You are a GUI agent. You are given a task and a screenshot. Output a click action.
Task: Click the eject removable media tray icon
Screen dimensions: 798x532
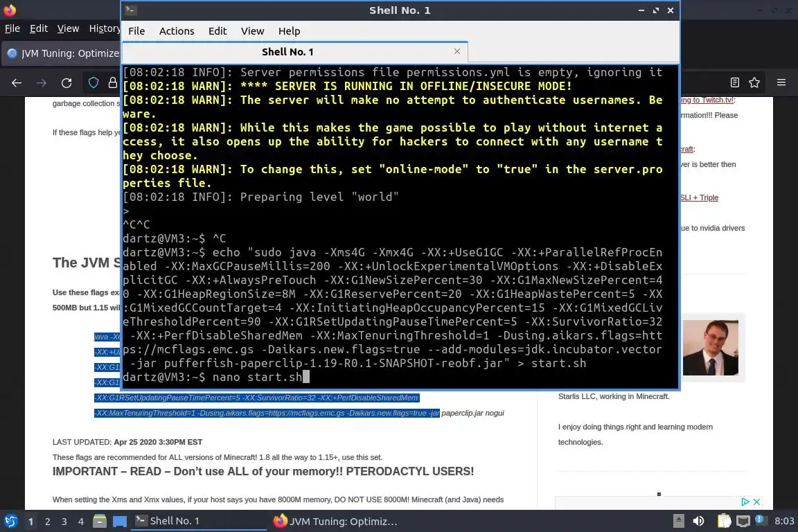coord(678,521)
